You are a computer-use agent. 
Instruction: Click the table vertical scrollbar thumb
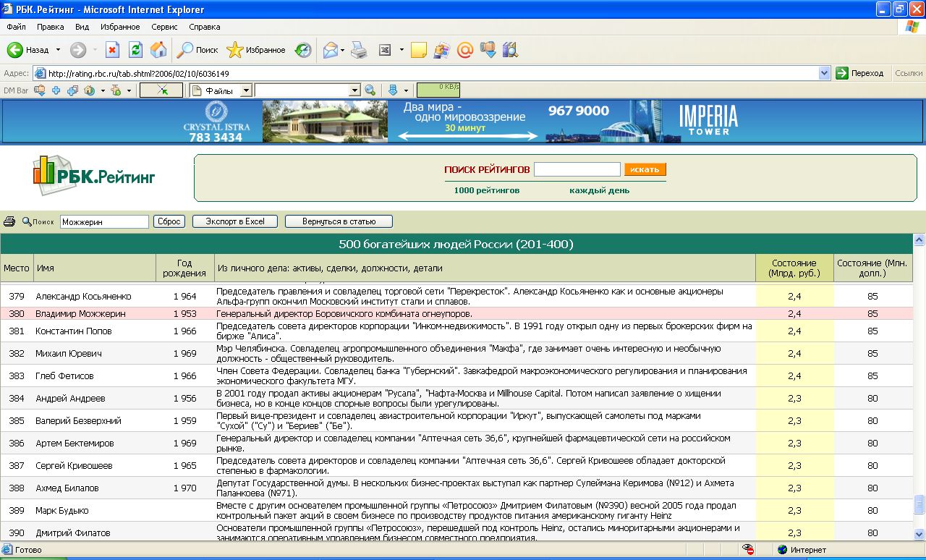click(x=919, y=504)
